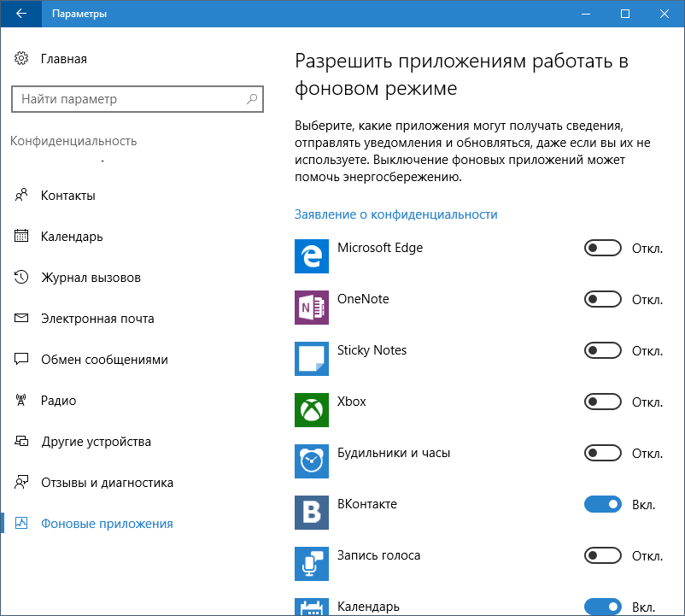Switch on Sticky Notes background toggle

point(603,351)
